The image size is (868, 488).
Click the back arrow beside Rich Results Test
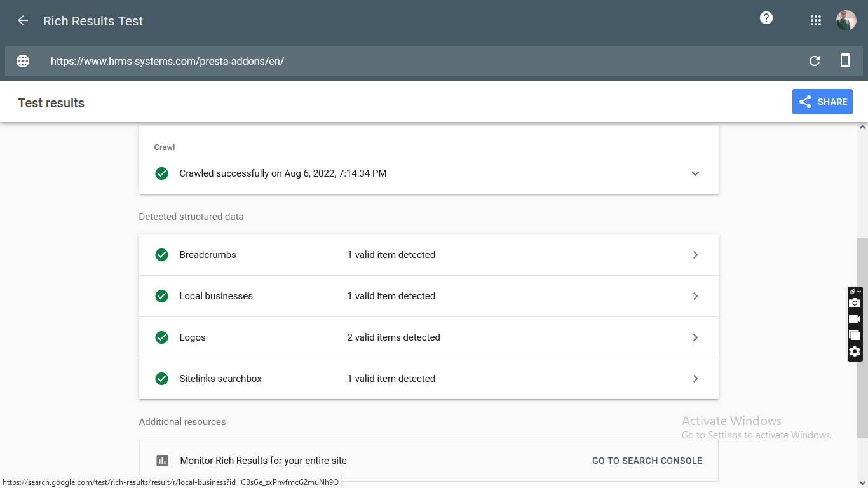click(23, 21)
